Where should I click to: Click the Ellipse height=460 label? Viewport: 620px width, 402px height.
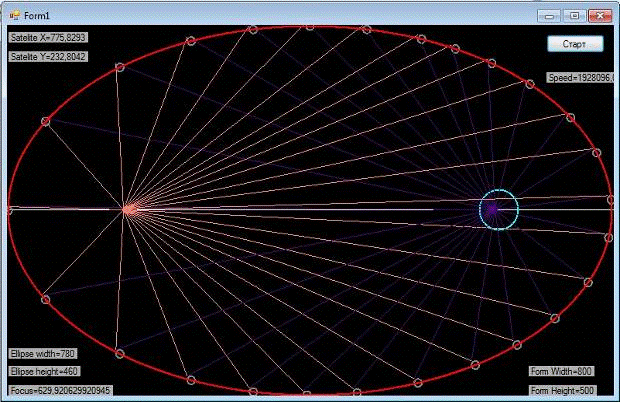click(43, 371)
